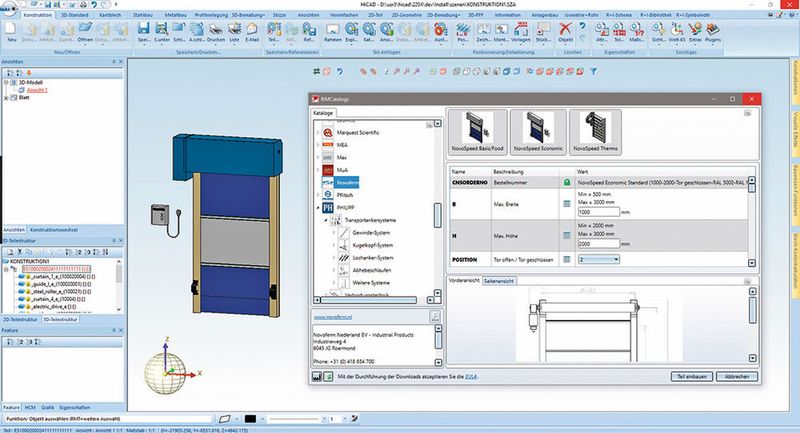Click the black line color swatch

coord(250,419)
